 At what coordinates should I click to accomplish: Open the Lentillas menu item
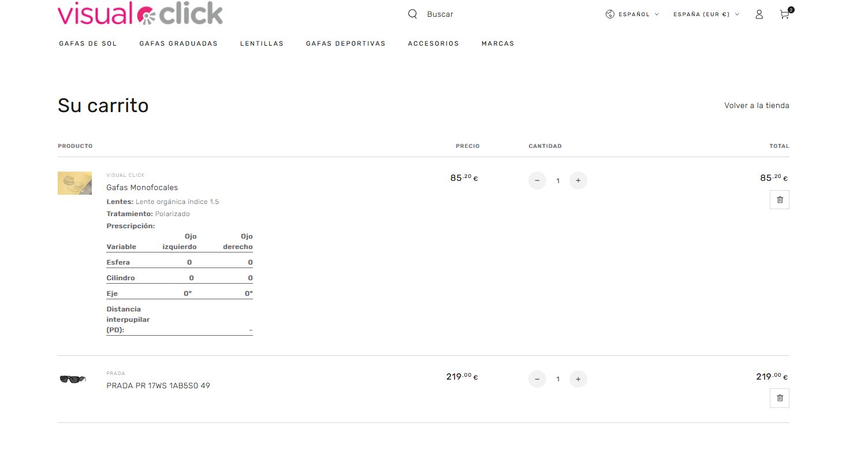click(x=262, y=43)
